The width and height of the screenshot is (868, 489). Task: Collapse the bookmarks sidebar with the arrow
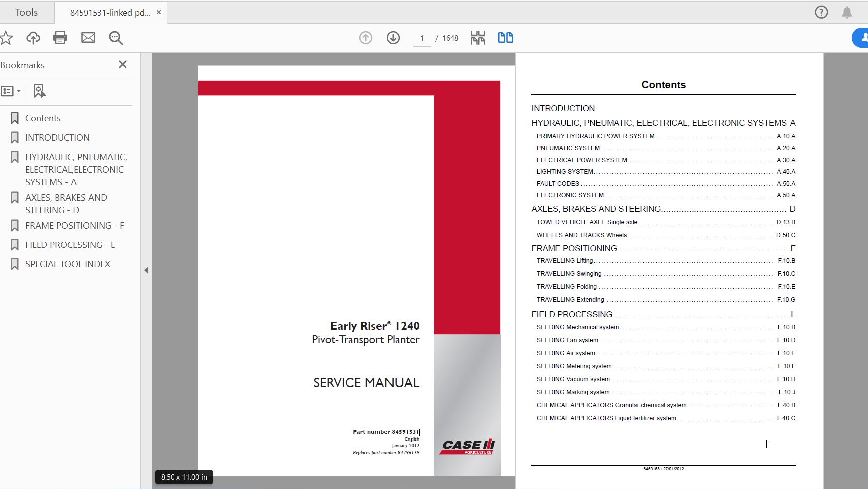coord(146,270)
